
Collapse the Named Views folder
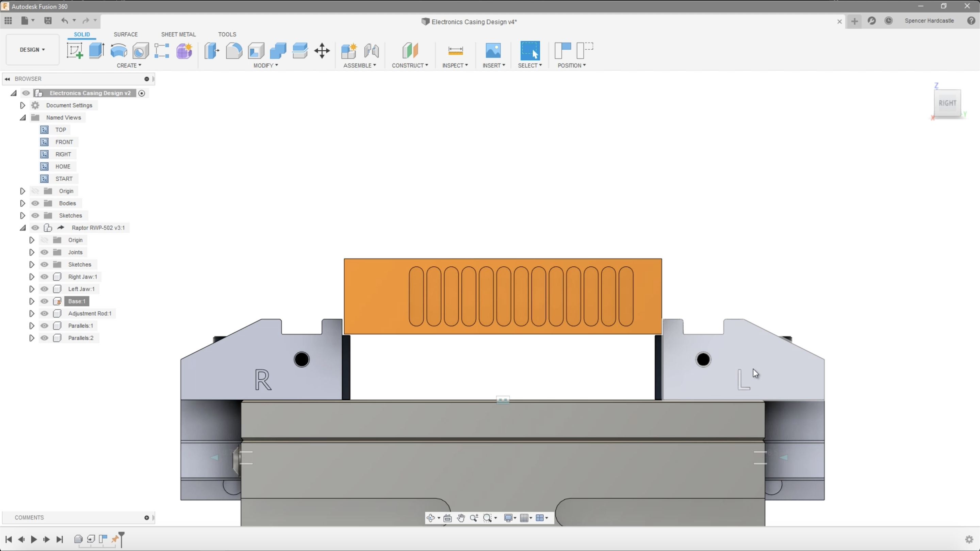pyautogui.click(x=22, y=117)
